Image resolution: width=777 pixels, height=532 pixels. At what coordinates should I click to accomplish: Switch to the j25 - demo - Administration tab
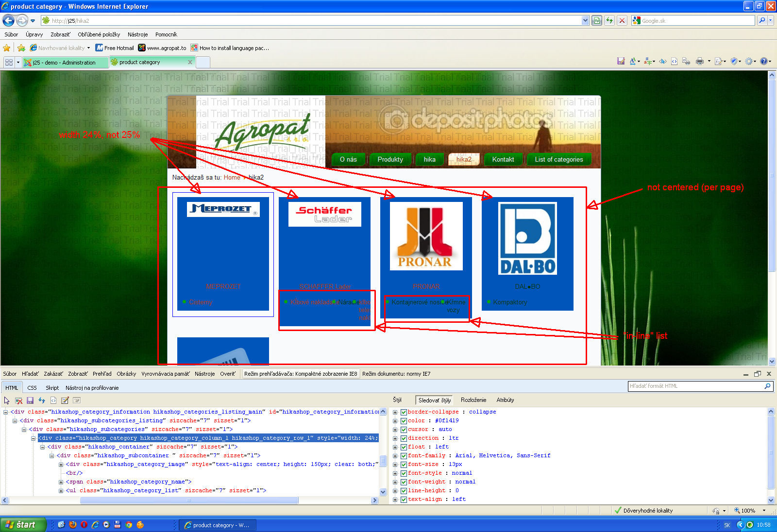(x=65, y=63)
